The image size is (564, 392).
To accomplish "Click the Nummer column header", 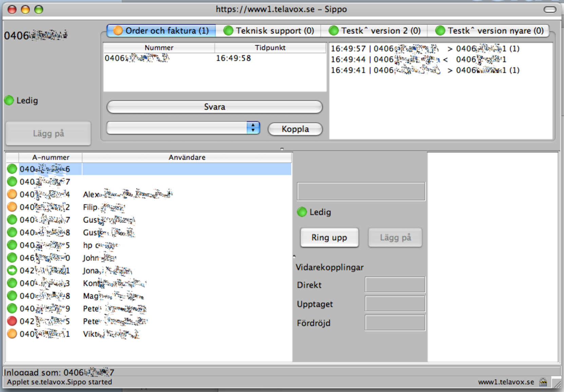I will click(x=159, y=48).
